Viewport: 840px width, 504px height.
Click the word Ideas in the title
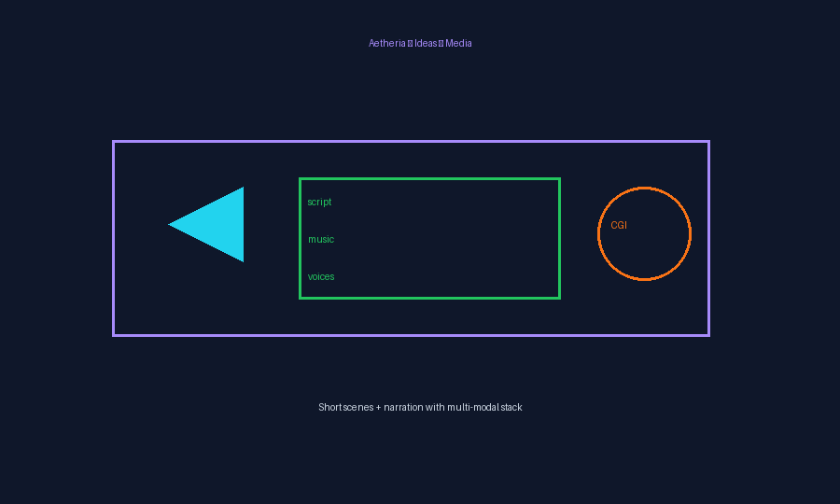pyautogui.click(x=426, y=43)
